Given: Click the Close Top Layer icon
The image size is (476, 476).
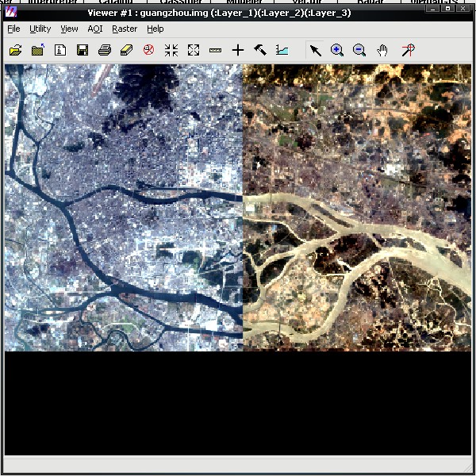Looking at the screenshot, I should (x=38, y=50).
